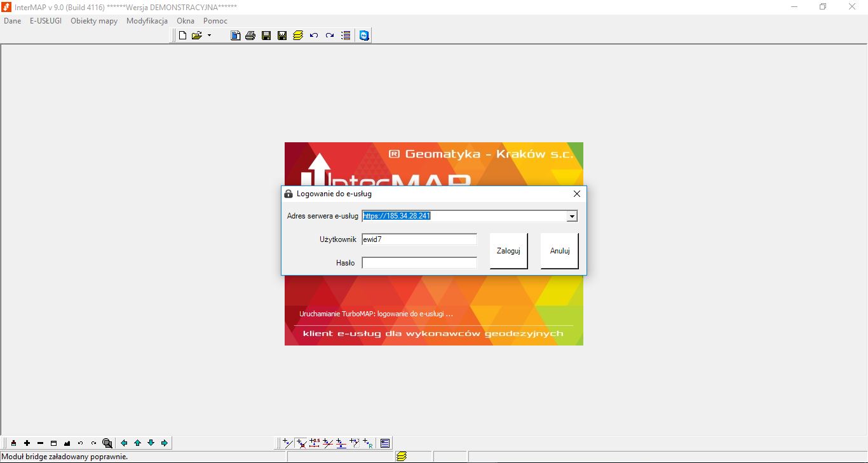The image size is (868, 463).
Task: Click the brush redraw icon in bottom toolbar
Action: tap(13, 443)
